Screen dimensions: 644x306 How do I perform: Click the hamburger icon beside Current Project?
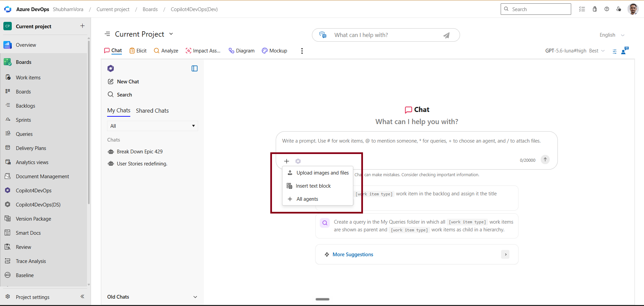point(107,34)
